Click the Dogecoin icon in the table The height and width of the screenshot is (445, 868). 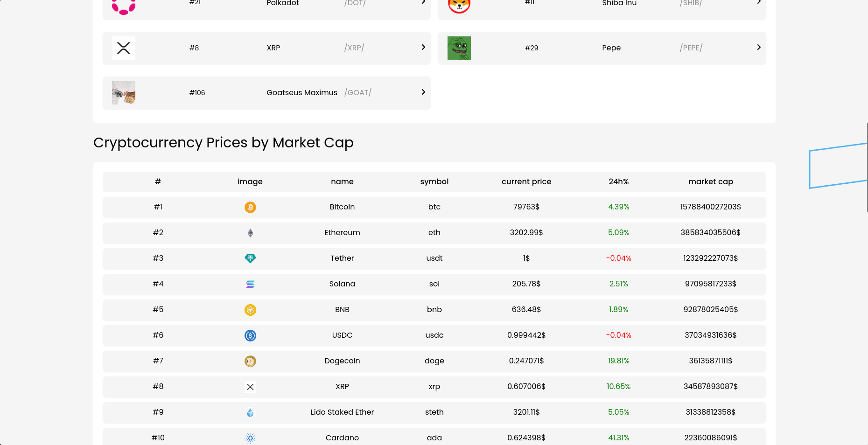point(250,361)
